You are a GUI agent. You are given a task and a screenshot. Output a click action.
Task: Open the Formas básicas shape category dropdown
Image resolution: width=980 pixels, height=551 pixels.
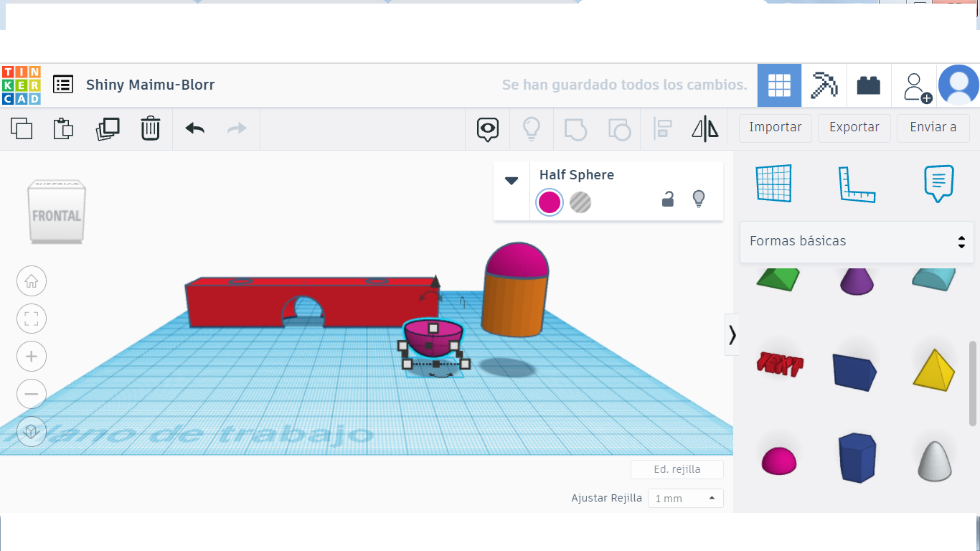857,241
